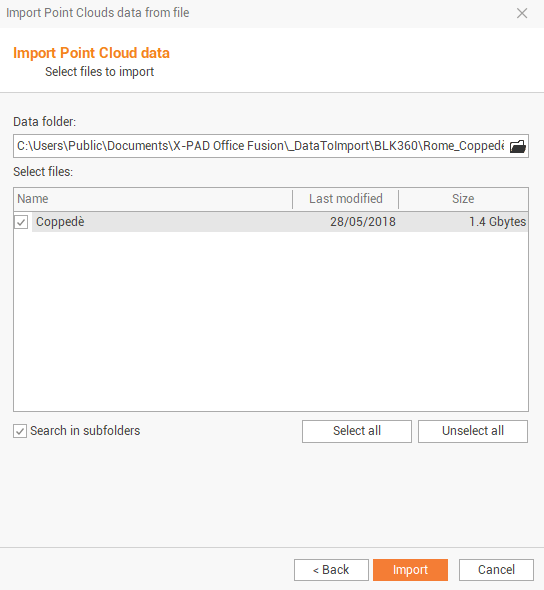
Task: Click the empty area of the file list
Action: 271,321
